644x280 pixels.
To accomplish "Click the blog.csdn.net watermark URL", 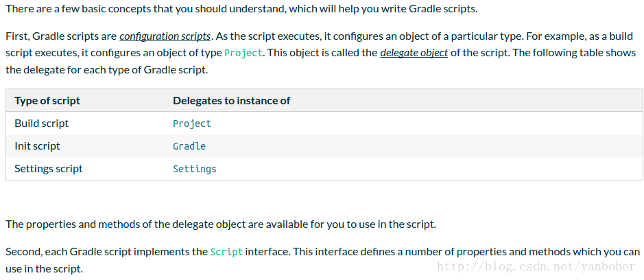I will point(536,267).
